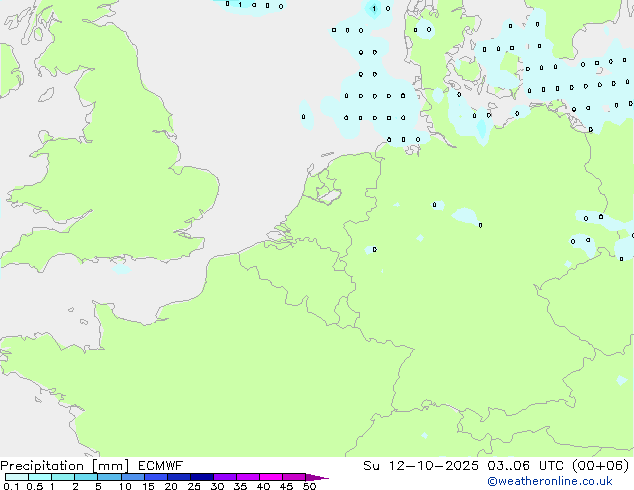The height and width of the screenshot is (490, 634).
Task: Select the 2–5 mm legend color swatch
Action: [x=86, y=477]
